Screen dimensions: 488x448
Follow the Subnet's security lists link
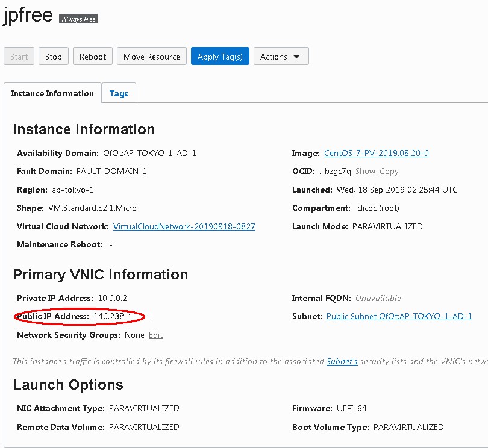coord(342,361)
